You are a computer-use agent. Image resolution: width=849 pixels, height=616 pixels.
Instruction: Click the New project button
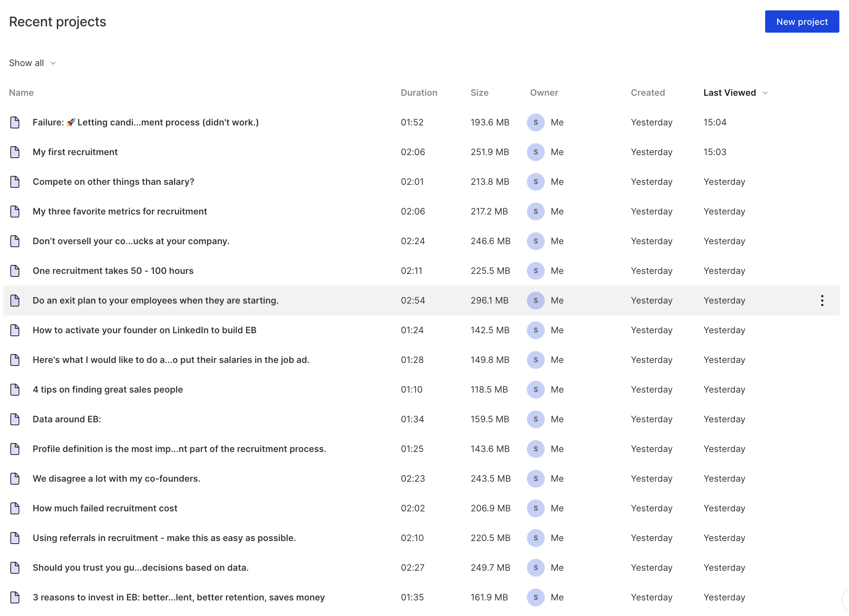coord(802,22)
